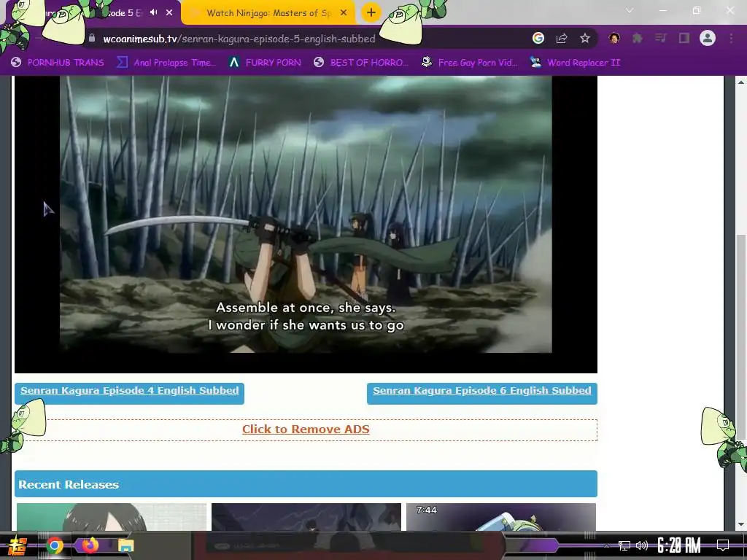
Task: Open the 7:44 Recent Releases thumbnail
Action: pyautogui.click(x=501, y=517)
